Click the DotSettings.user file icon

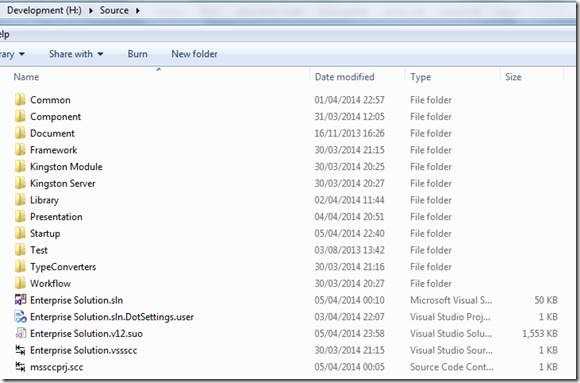[x=20, y=316]
